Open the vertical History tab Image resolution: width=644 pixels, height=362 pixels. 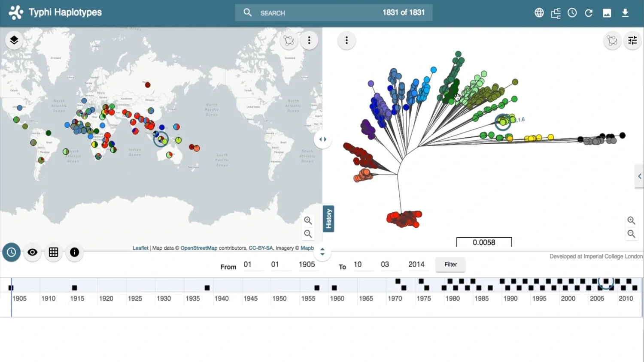328,219
